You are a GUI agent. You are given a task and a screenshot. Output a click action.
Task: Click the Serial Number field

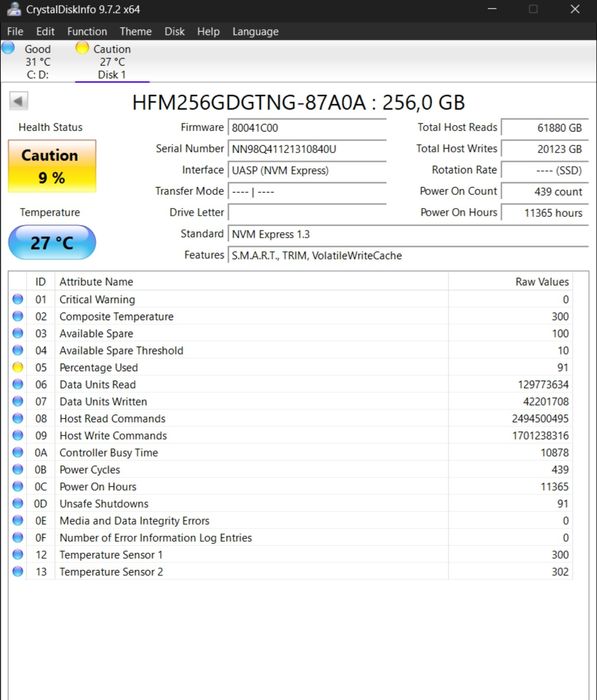pyautogui.click(x=307, y=149)
